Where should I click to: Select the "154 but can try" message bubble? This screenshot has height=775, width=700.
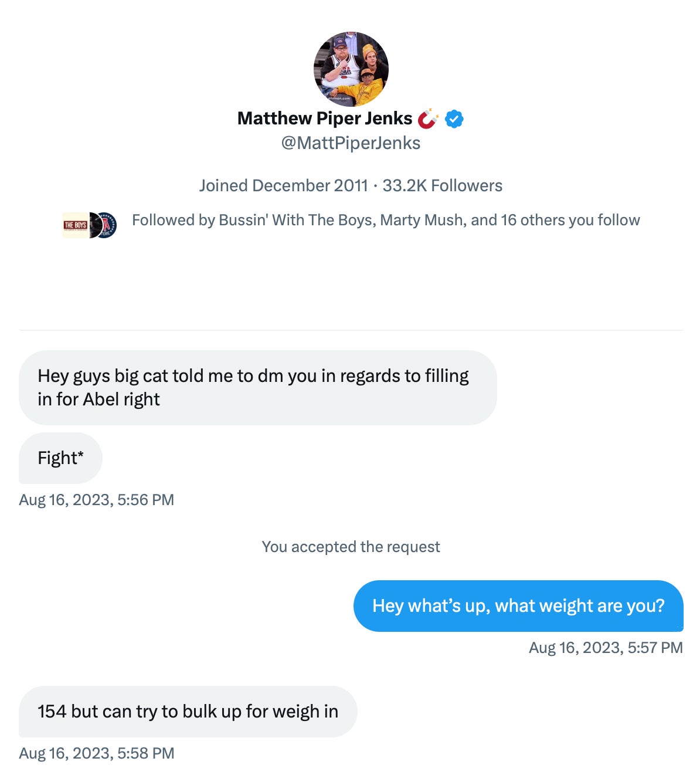(x=188, y=712)
